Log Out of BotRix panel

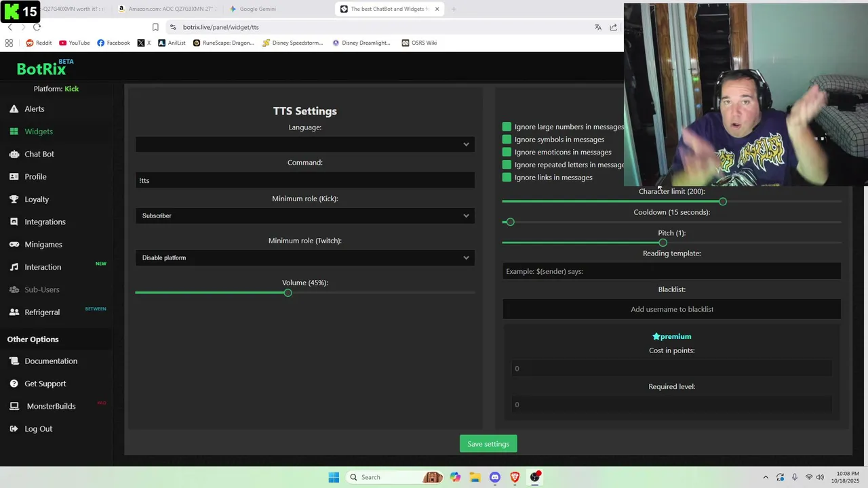38,428
